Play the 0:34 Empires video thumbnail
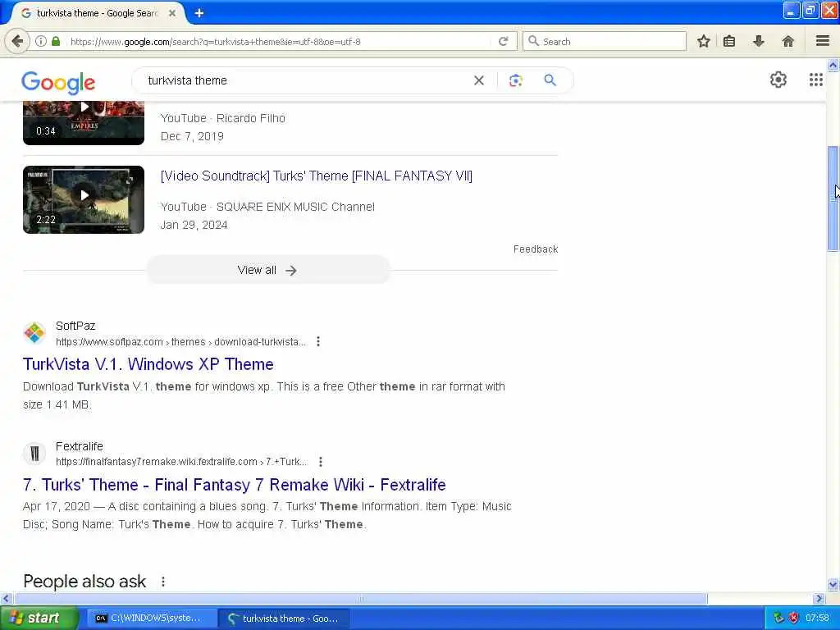 point(84,123)
